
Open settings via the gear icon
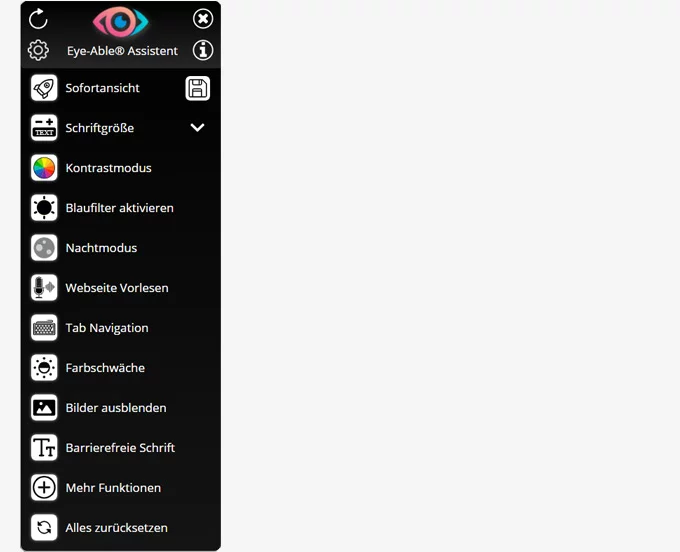(x=38, y=50)
